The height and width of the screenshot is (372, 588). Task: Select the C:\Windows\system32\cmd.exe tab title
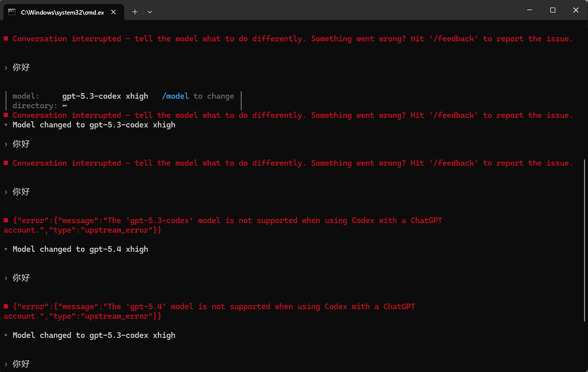coord(62,13)
